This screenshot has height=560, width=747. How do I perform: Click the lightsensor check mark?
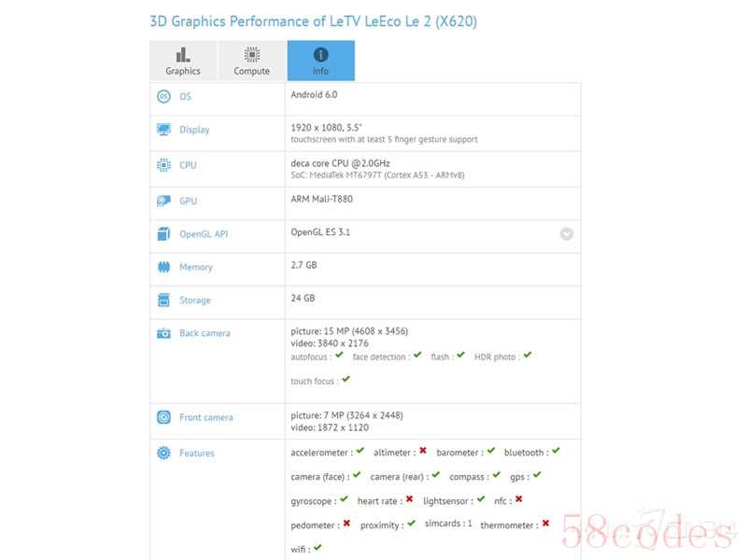click(x=481, y=499)
